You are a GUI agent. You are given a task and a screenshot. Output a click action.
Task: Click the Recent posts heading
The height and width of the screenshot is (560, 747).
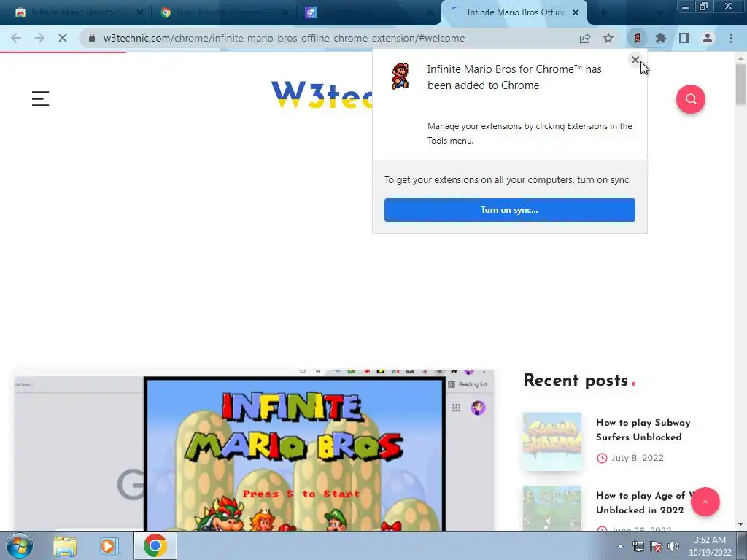[576, 380]
